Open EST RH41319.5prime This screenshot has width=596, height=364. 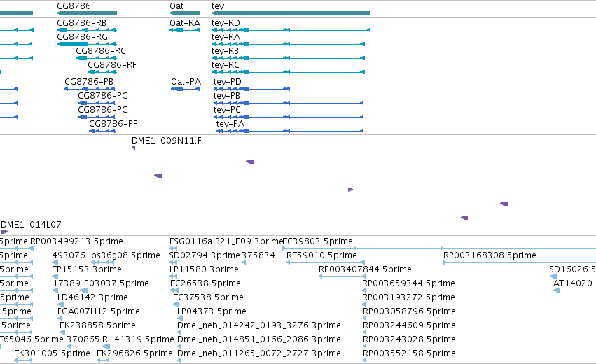(x=139, y=339)
